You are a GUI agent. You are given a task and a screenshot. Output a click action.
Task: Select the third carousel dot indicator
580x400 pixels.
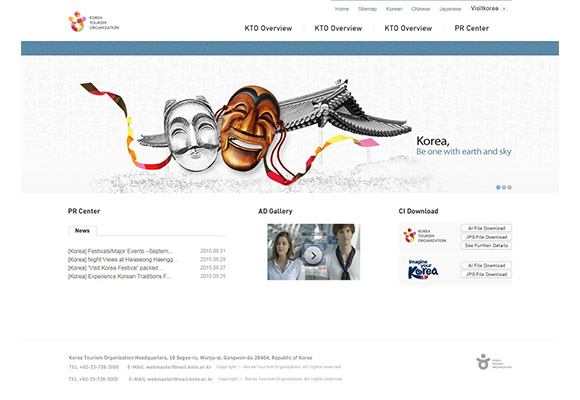point(509,188)
